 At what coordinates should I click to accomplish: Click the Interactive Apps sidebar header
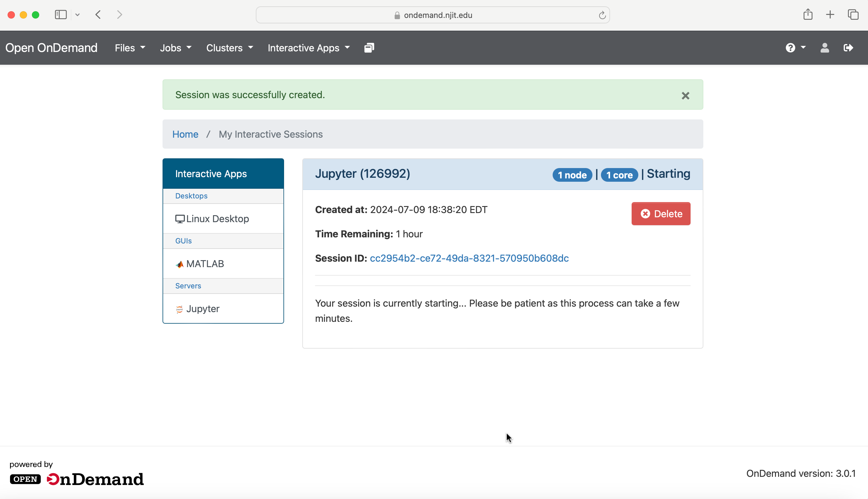point(223,174)
